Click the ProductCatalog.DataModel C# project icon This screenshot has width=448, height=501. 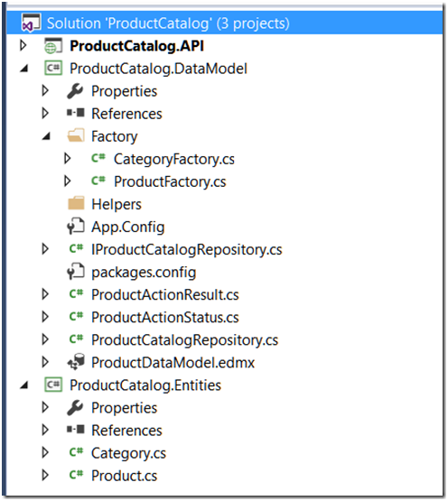52,68
